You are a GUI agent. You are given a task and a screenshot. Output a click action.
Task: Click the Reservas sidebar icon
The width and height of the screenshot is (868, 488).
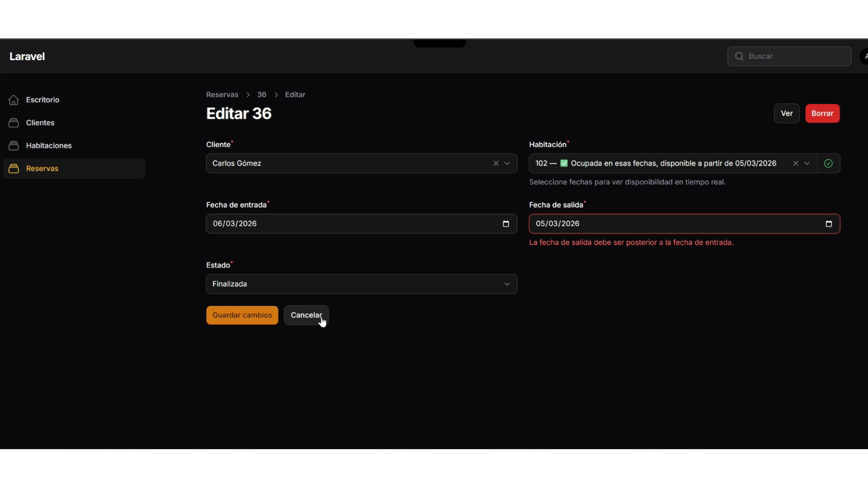(x=14, y=169)
